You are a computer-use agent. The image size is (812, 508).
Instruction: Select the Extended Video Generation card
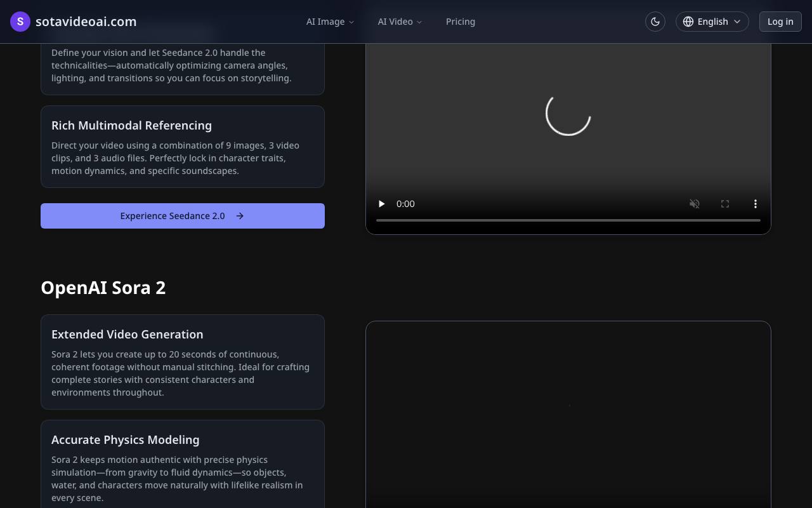[183, 362]
